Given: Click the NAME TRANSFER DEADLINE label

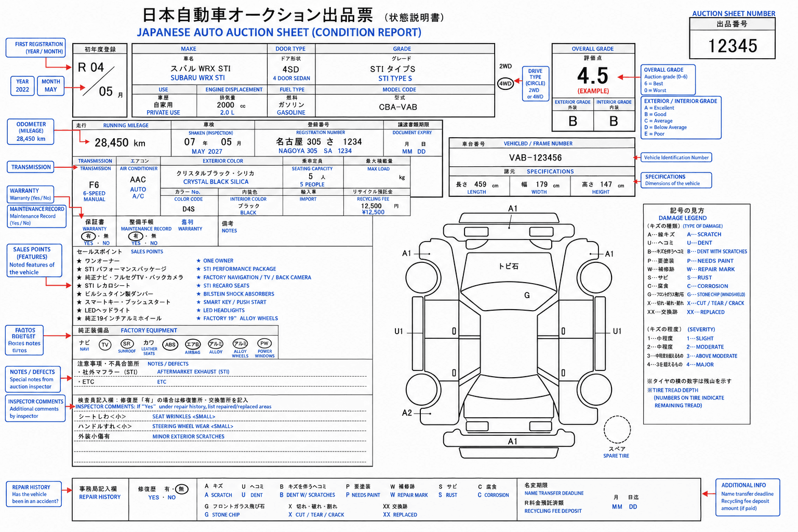Looking at the screenshot, I should [554, 494].
